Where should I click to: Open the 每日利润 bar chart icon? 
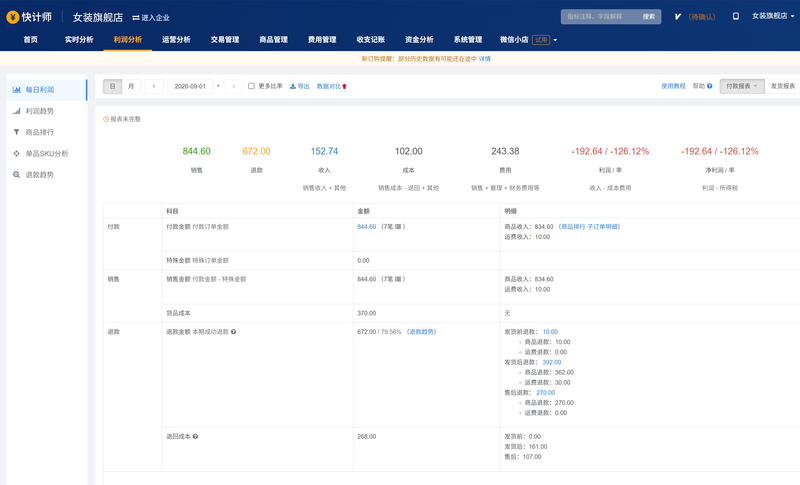tap(16, 90)
